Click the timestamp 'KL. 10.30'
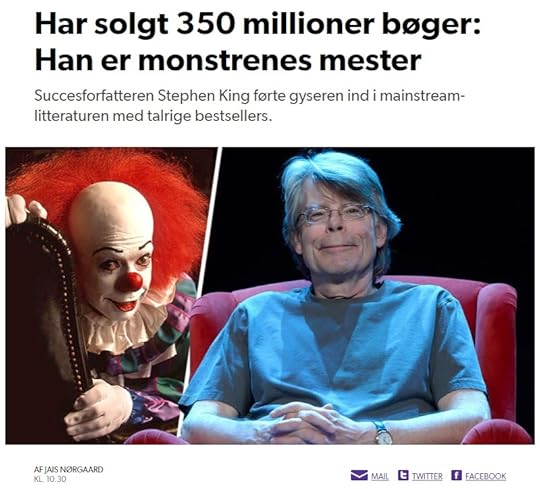 (x=50, y=479)
